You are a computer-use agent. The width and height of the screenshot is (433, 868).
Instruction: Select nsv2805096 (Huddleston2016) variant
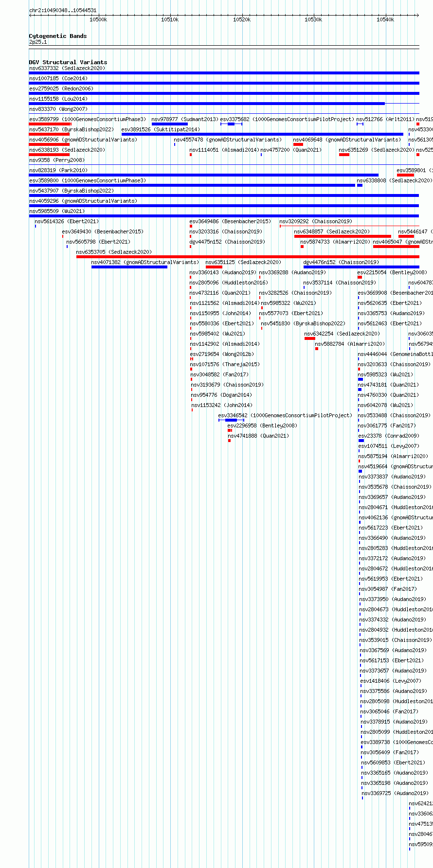pyautogui.click(x=229, y=283)
